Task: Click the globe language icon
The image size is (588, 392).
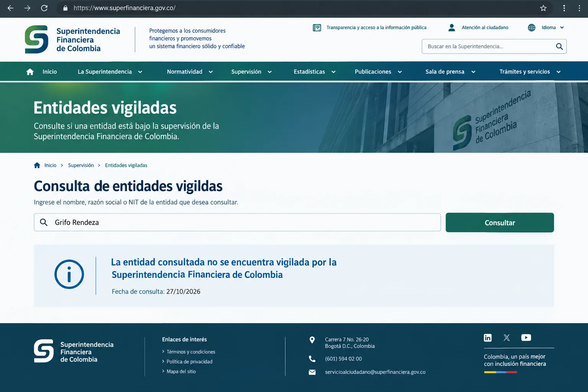Action: click(x=532, y=28)
